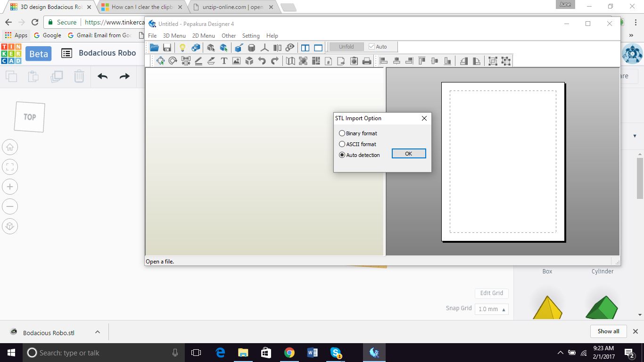Viewport: 644px width, 362px height.
Task: Switch to the unzip-online.com Chrome tab
Action: click(x=232, y=8)
